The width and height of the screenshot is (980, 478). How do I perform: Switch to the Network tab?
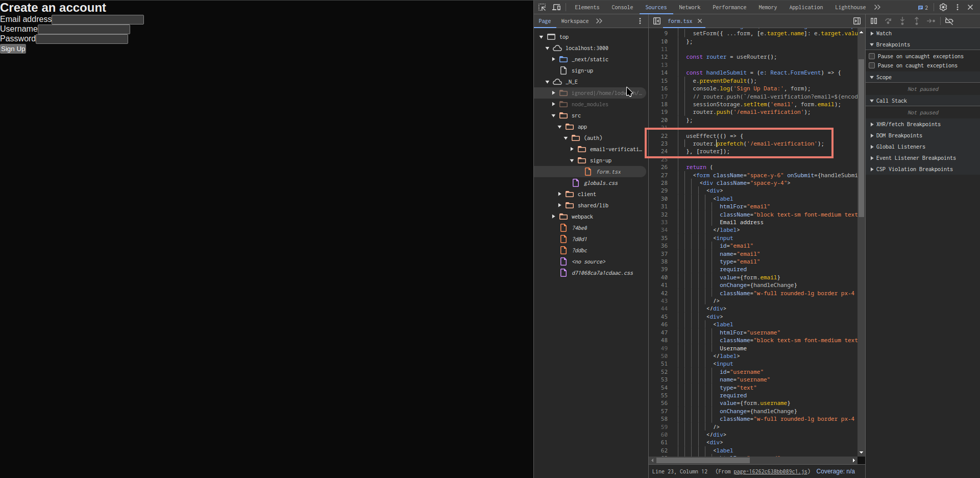[690, 7]
